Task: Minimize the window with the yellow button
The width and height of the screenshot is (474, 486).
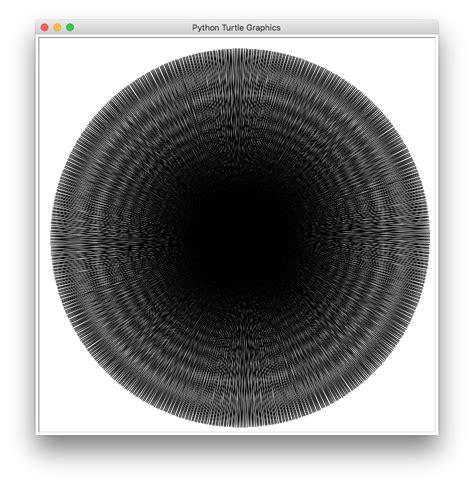Action: pyautogui.click(x=57, y=27)
